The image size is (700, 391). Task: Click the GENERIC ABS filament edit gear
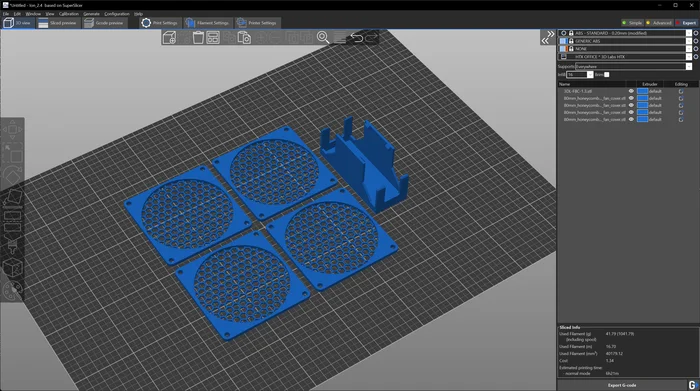point(696,41)
